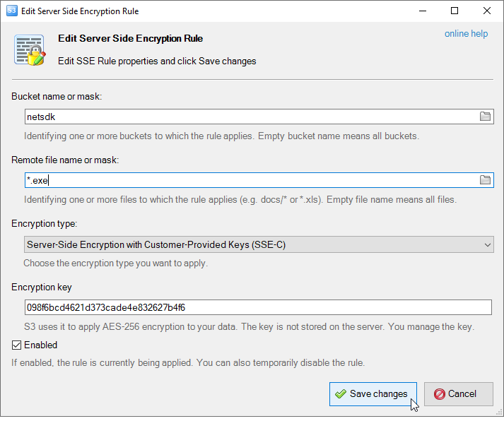Click the 'Remote file name or mask:' label

pyautogui.click(x=65, y=160)
